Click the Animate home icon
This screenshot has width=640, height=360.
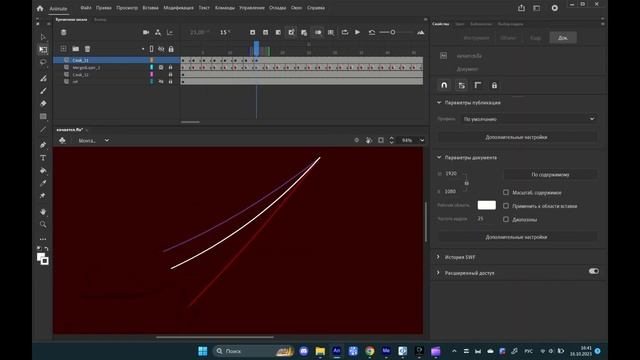[x=40, y=8]
